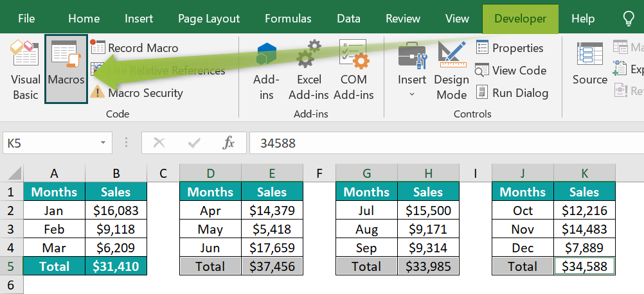Select column C header

[163, 173]
